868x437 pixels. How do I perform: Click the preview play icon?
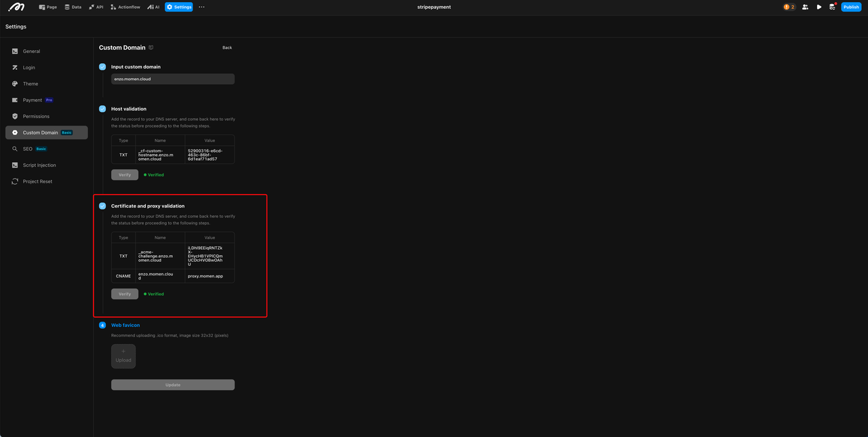(x=819, y=7)
